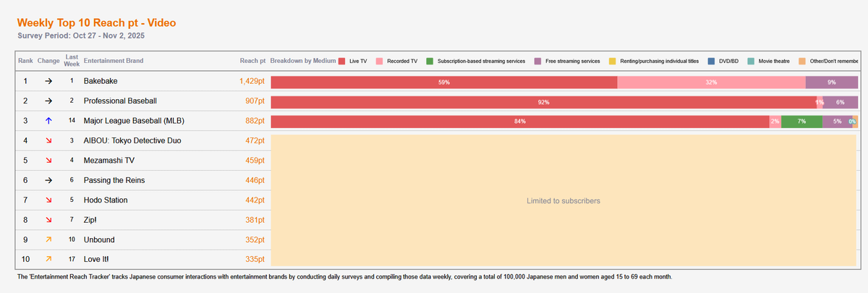Click the Survey Period date subtitle
The image size is (868, 293).
pyautogui.click(x=82, y=35)
